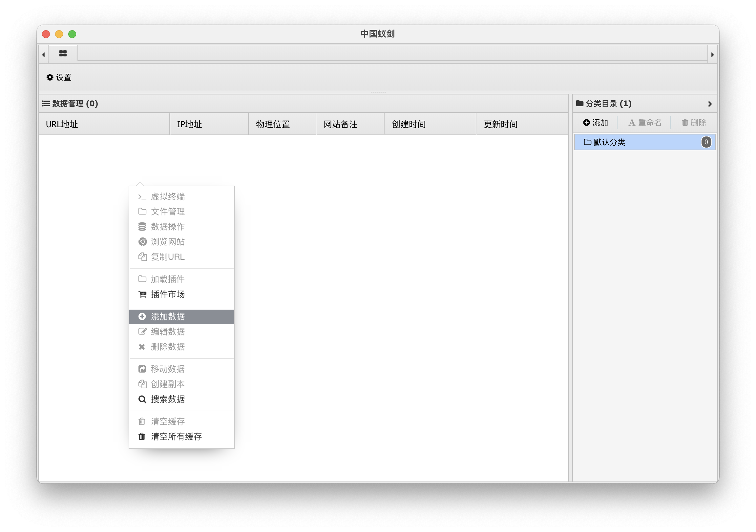Click the 创建时间 column header
756x532 pixels.
tap(430, 124)
